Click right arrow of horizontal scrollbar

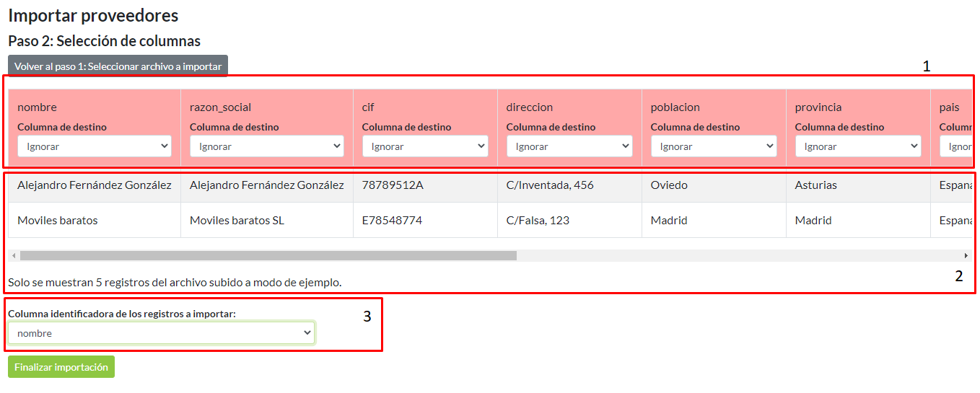(x=966, y=255)
